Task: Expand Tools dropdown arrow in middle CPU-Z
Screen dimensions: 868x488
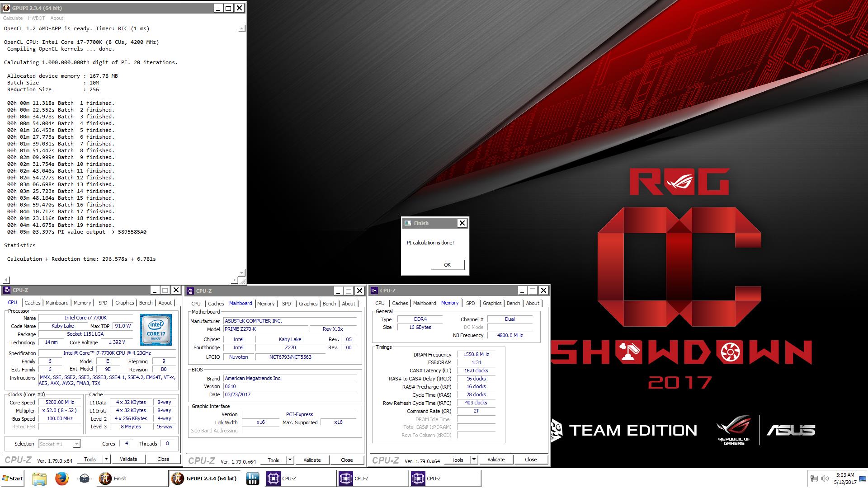Action: click(x=290, y=460)
